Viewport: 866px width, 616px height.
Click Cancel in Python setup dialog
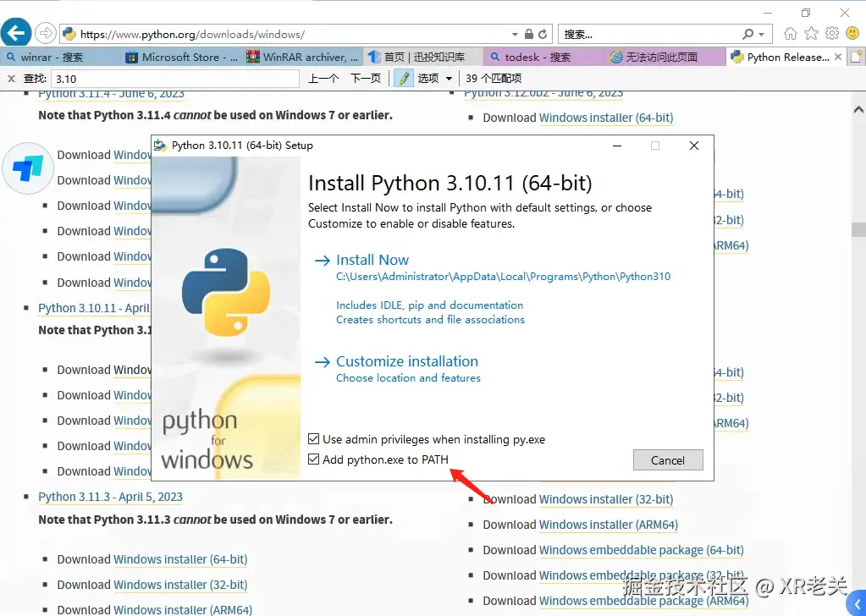click(x=668, y=460)
